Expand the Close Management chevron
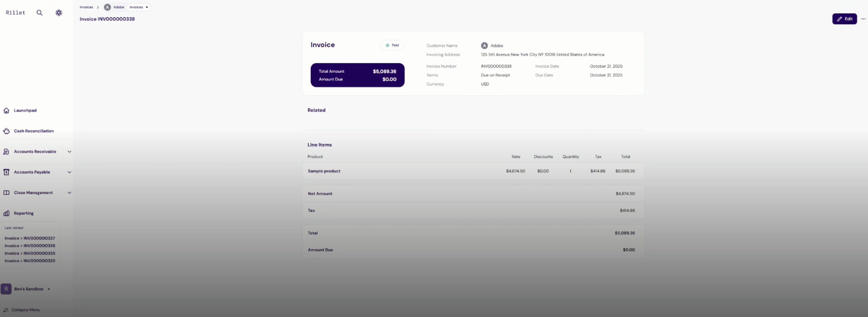 pyautogui.click(x=70, y=193)
